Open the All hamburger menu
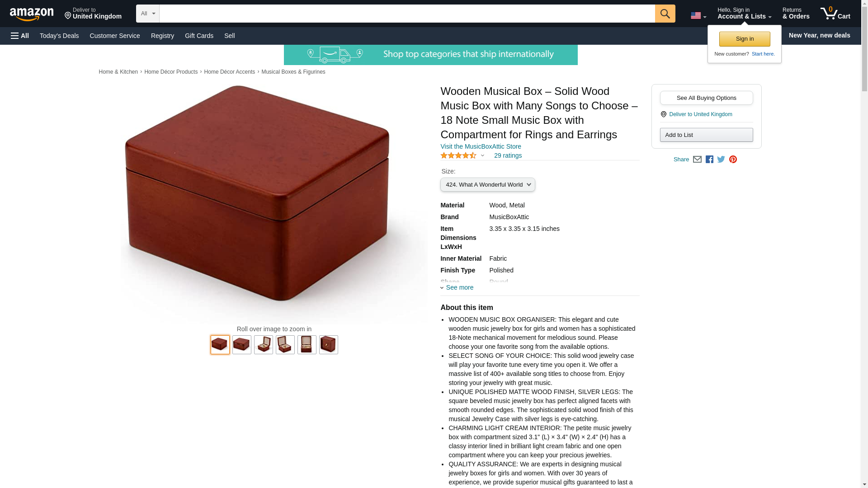Image resolution: width=868 pixels, height=488 pixels. pyautogui.click(x=20, y=36)
